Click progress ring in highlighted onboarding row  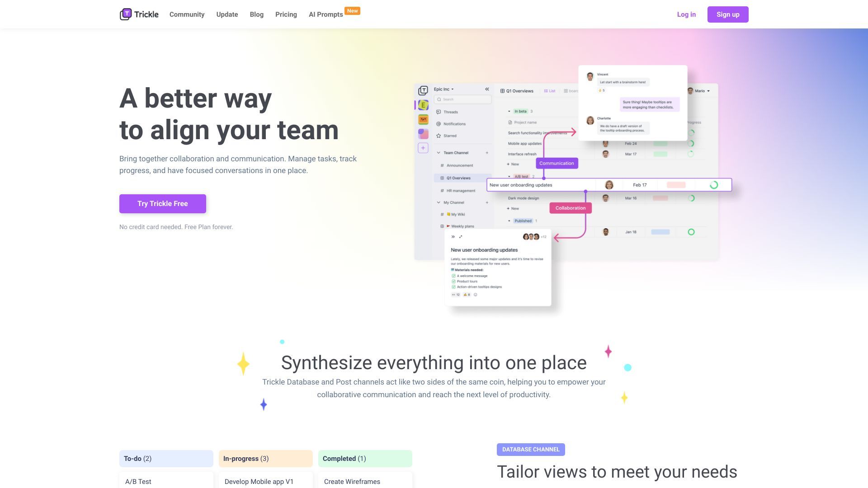click(x=714, y=185)
